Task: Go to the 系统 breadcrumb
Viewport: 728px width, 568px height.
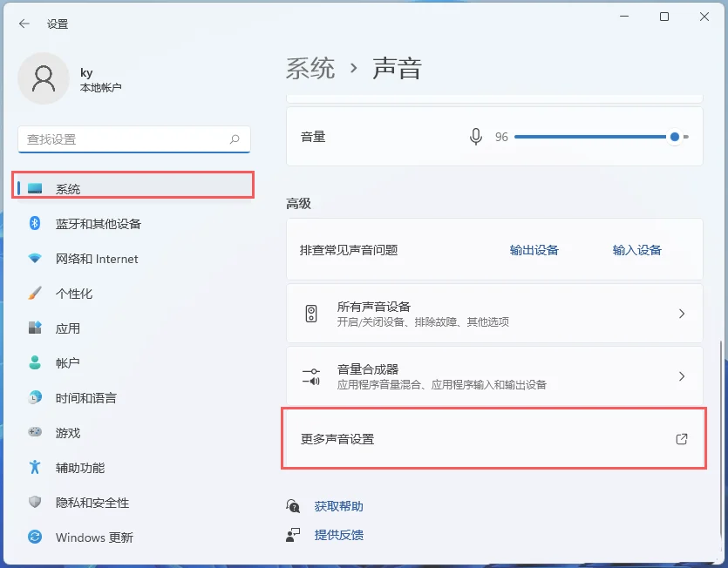Action: [310, 68]
